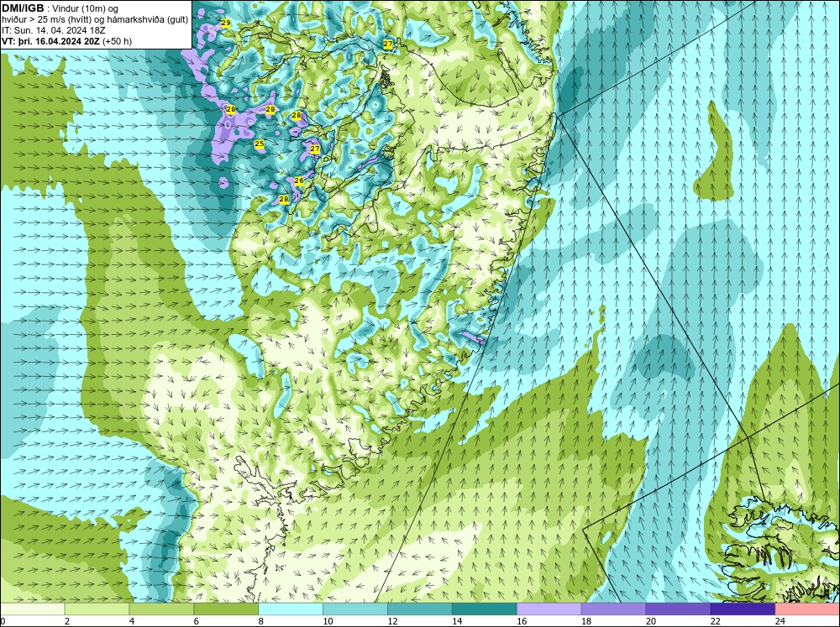Select the 'Vindur (10m) og' heading text

[87, 8]
